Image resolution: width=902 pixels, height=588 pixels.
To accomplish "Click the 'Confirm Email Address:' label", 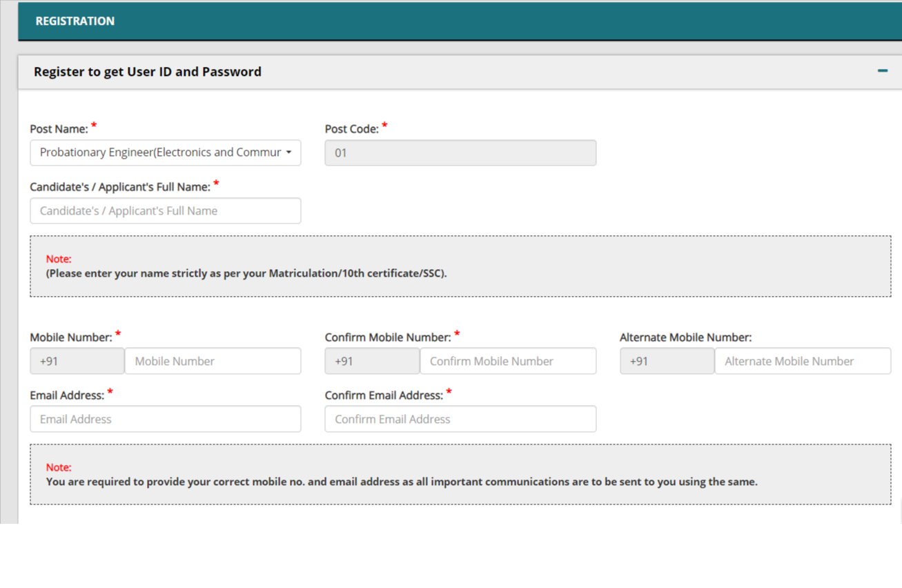I will coord(384,395).
